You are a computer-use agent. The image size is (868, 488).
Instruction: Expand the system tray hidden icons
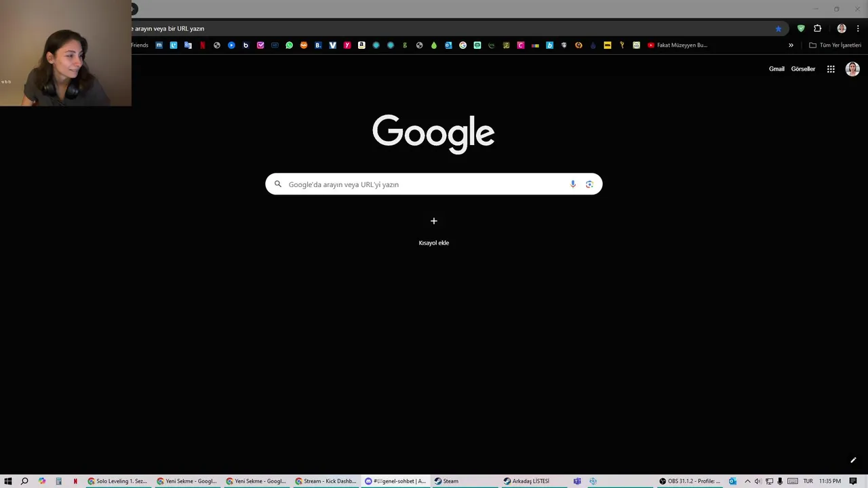(x=747, y=481)
